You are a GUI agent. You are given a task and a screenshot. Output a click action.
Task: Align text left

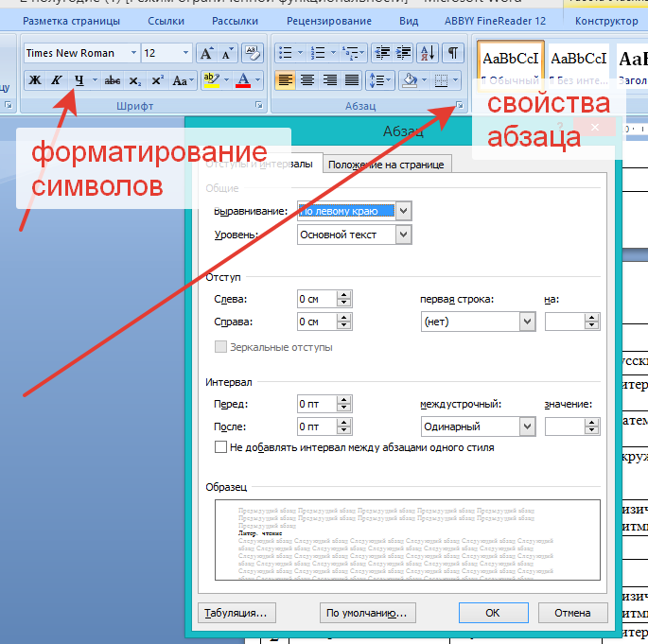(x=285, y=80)
